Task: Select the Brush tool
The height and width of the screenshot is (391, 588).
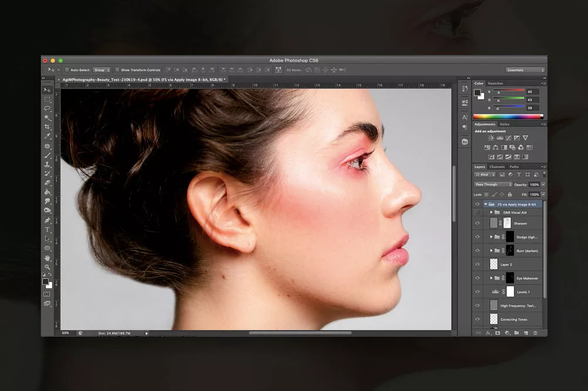Action: (x=48, y=155)
